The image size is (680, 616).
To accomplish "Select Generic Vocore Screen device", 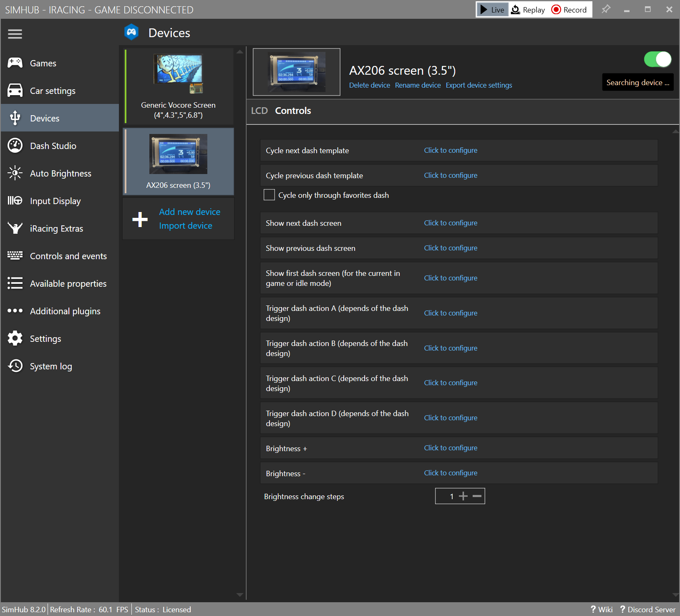I will point(179,86).
